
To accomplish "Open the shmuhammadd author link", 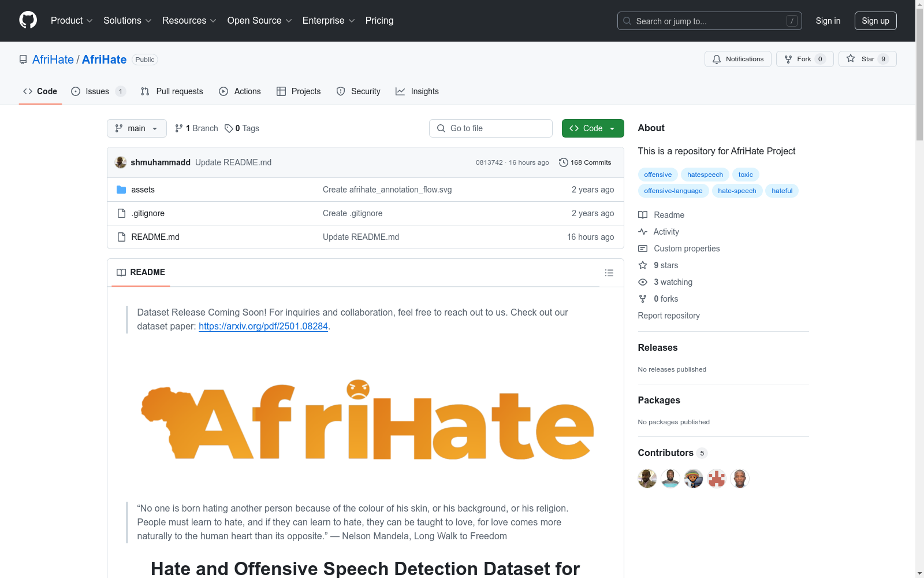I will pos(161,162).
